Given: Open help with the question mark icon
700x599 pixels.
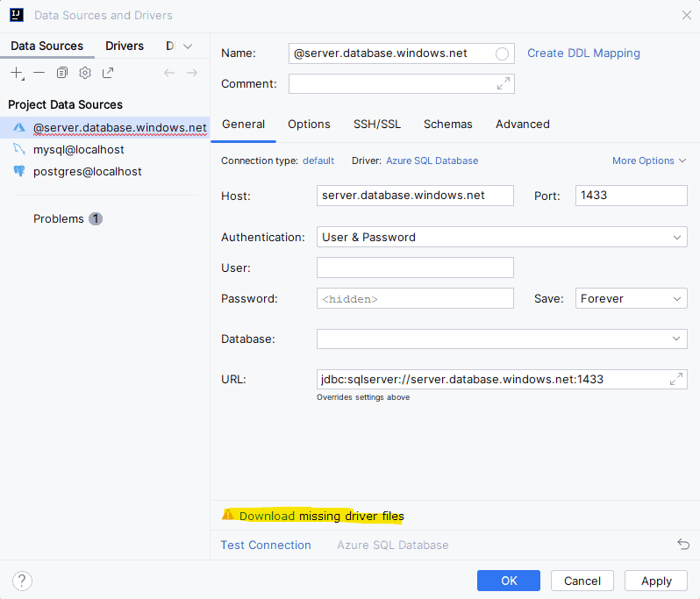Looking at the screenshot, I should [22, 581].
